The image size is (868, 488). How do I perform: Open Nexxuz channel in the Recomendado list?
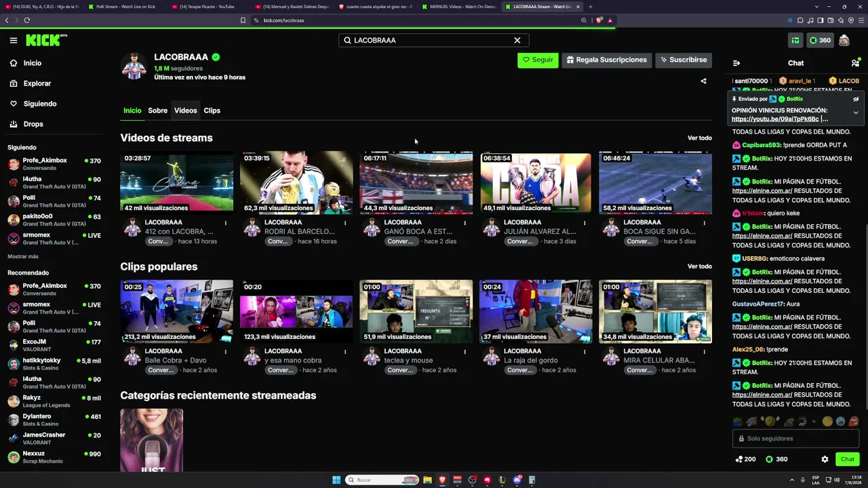[54, 457]
